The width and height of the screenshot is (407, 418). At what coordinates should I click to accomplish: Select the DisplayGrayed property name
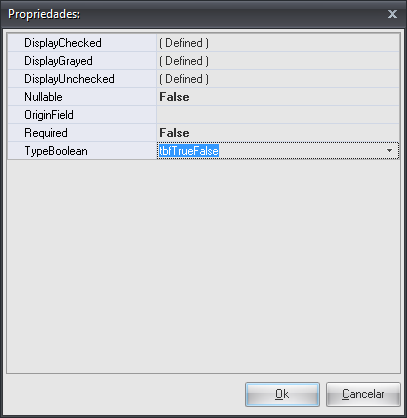[x=58, y=61]
